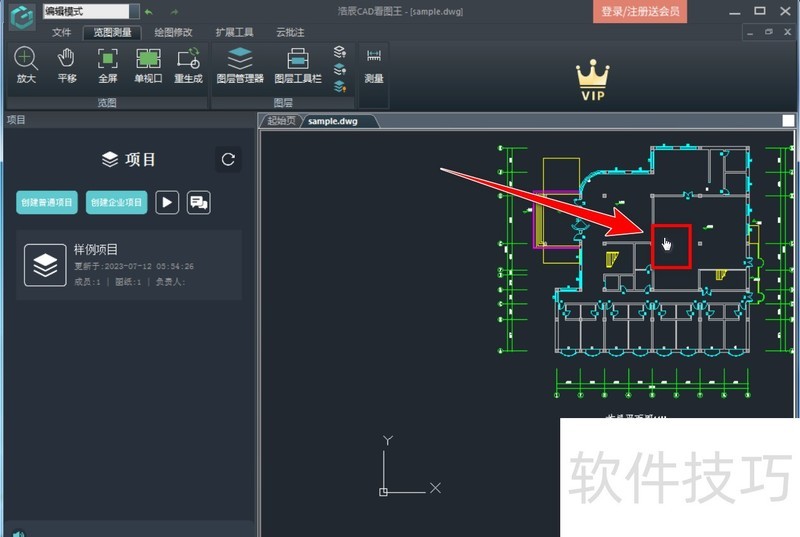The image size is (800, 537).
Task: Click the 放大 zoom-in tool
Action: 26,65
